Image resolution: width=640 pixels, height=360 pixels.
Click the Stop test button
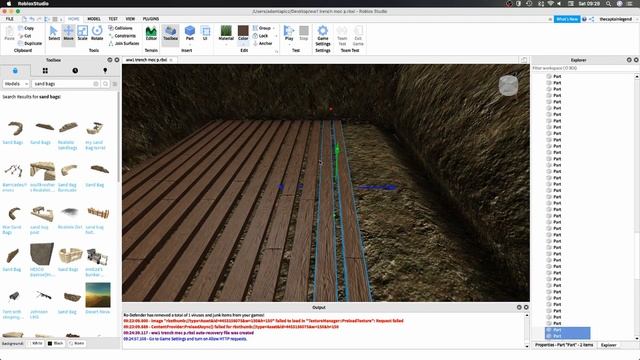pos(304,33)
